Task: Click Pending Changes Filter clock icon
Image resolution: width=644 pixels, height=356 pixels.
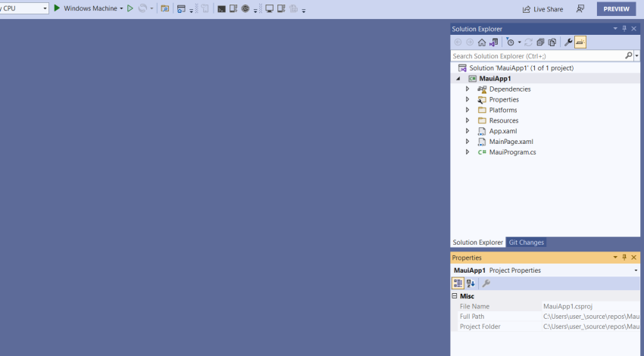Action: click(x=510, y=42)
